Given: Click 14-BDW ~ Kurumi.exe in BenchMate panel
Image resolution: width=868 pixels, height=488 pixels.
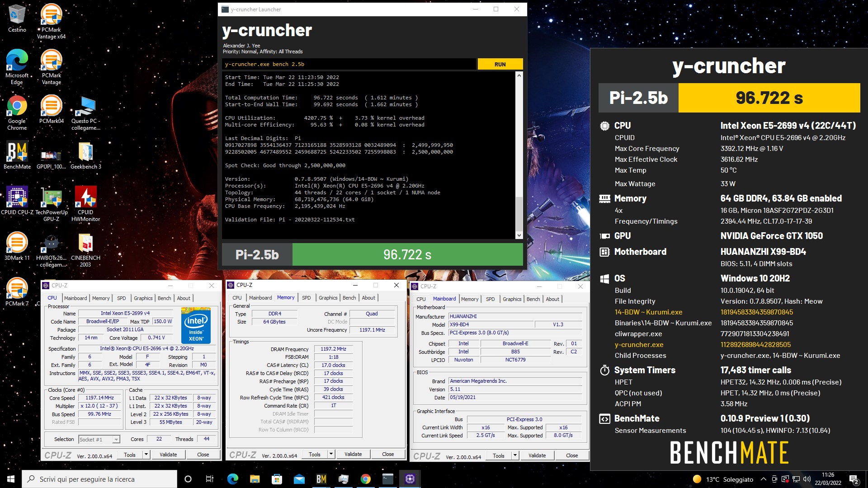Looking at the screenshot, I should (648, 312).
